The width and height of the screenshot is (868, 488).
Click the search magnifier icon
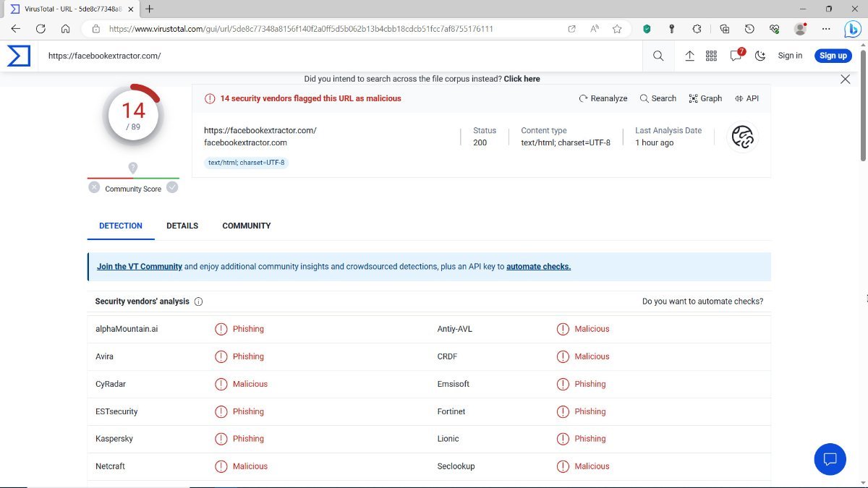[x=658, y=56]
